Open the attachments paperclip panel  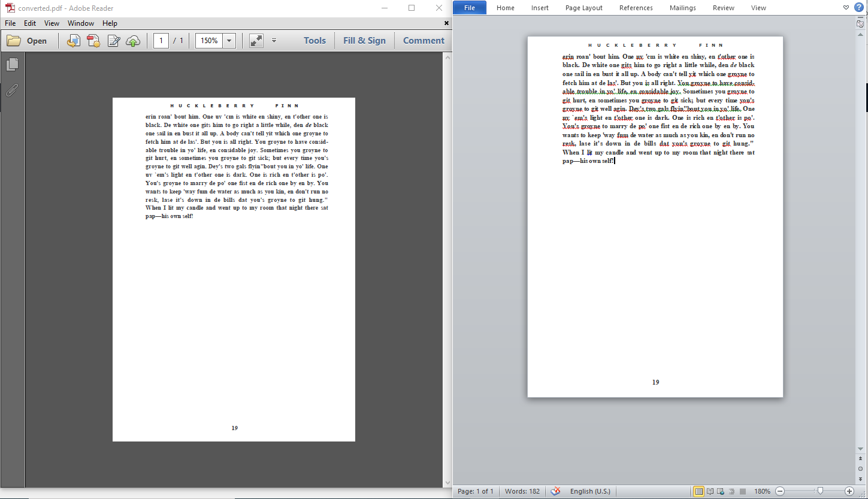(12, 90)
